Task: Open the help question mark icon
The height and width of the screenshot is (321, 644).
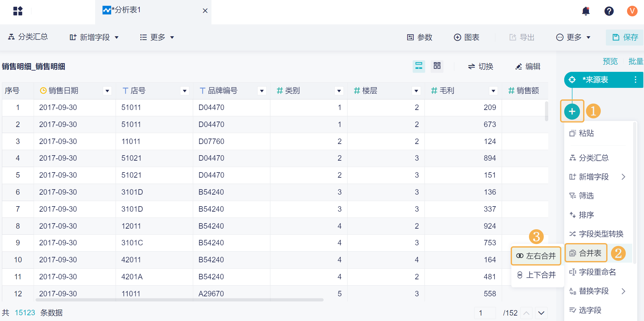Action: pos(609,11)
